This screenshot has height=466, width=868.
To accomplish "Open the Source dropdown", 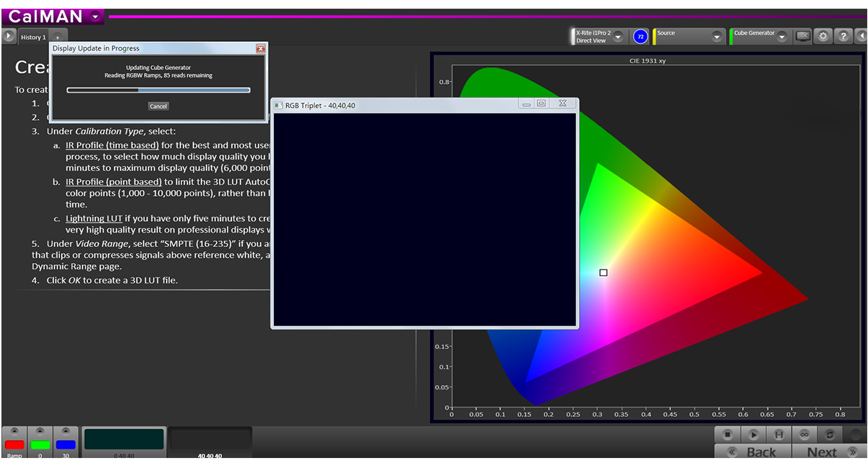I will click(x=717, y=37).
